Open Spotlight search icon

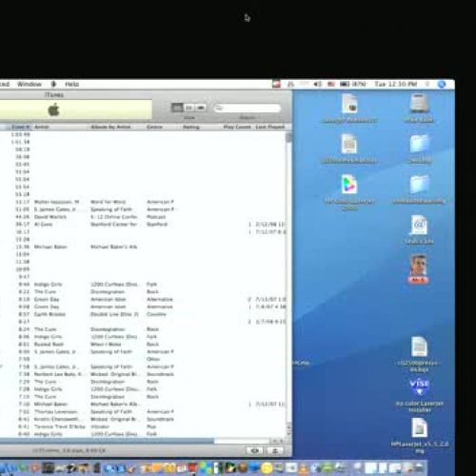(x=442, y=84)
